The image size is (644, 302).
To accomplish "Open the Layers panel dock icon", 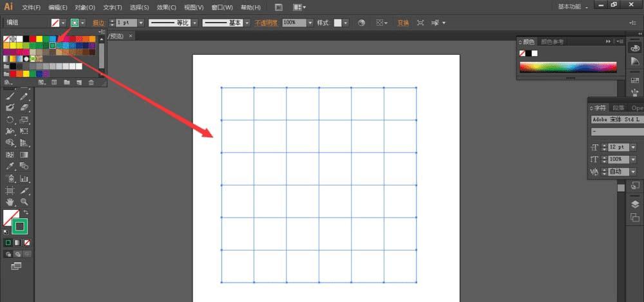I will click(x=635, y=204).
